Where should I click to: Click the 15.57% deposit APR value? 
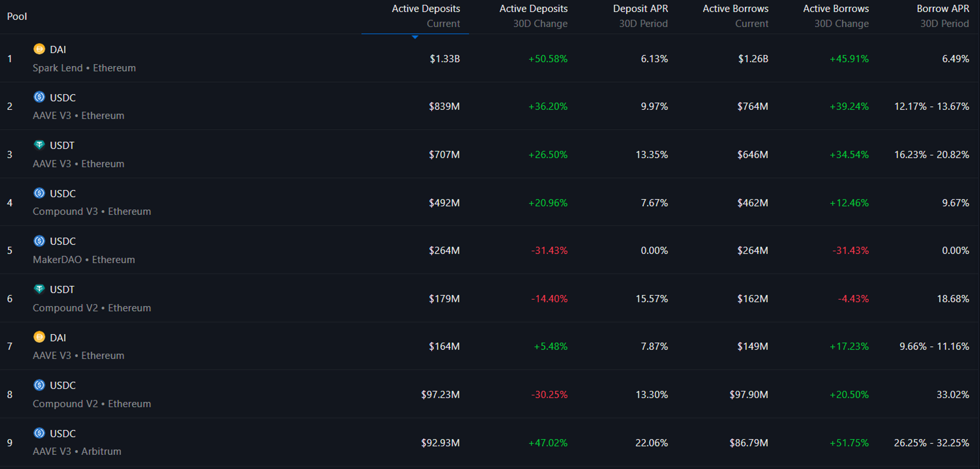click(652, 299)
